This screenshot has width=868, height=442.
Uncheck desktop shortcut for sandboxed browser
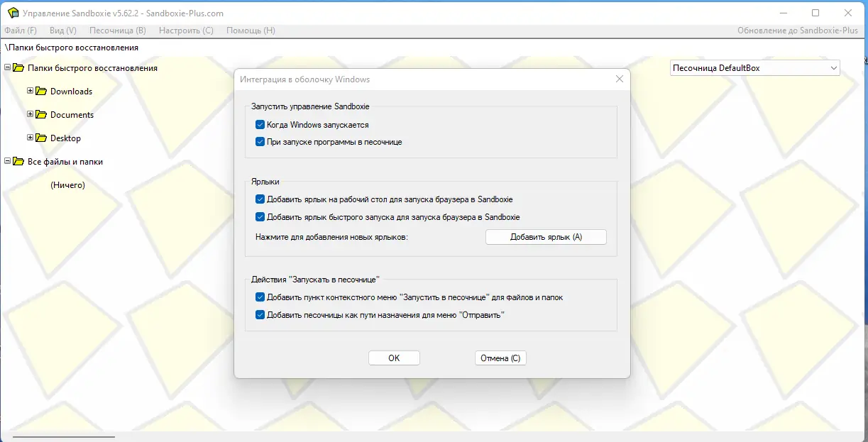tap(260, 199)
